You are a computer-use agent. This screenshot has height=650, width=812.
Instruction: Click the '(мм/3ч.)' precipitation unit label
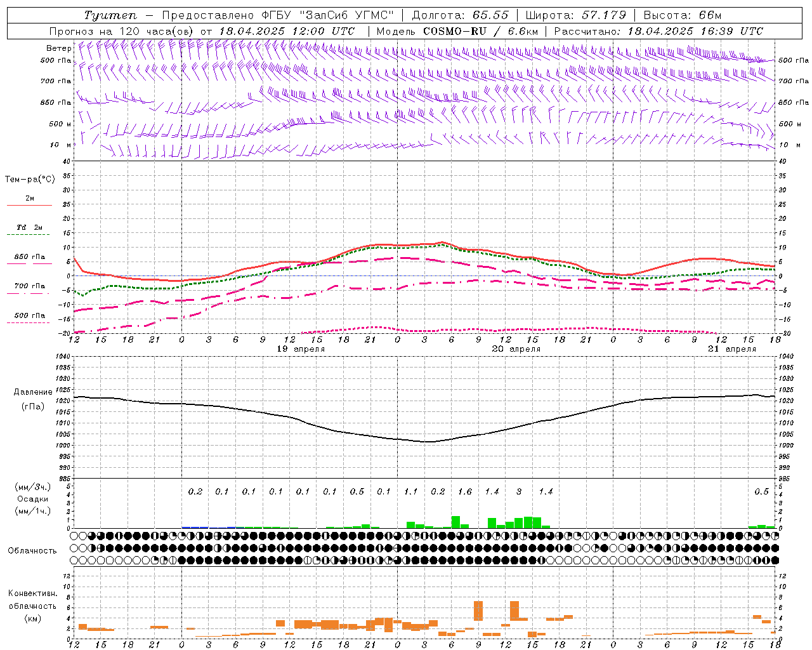[x=32, y=487]
